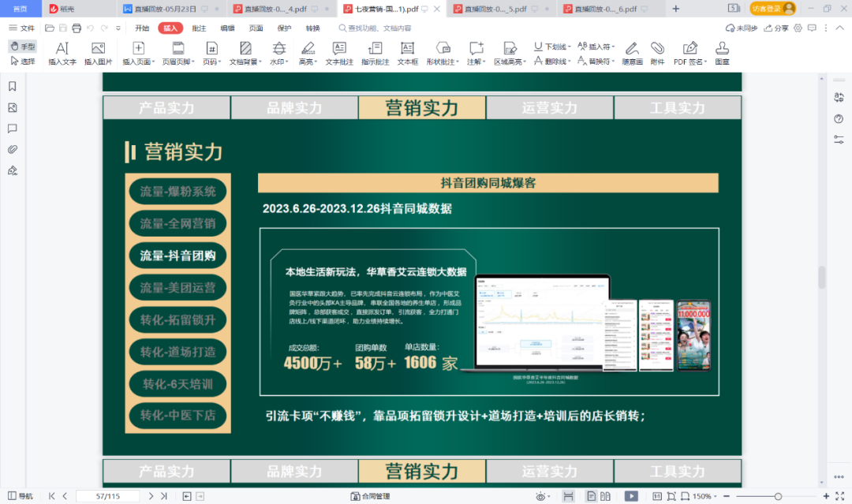Go to the previous page
Image resolution: width=852 pixels, height=504 pixels.
coord(65,496)
